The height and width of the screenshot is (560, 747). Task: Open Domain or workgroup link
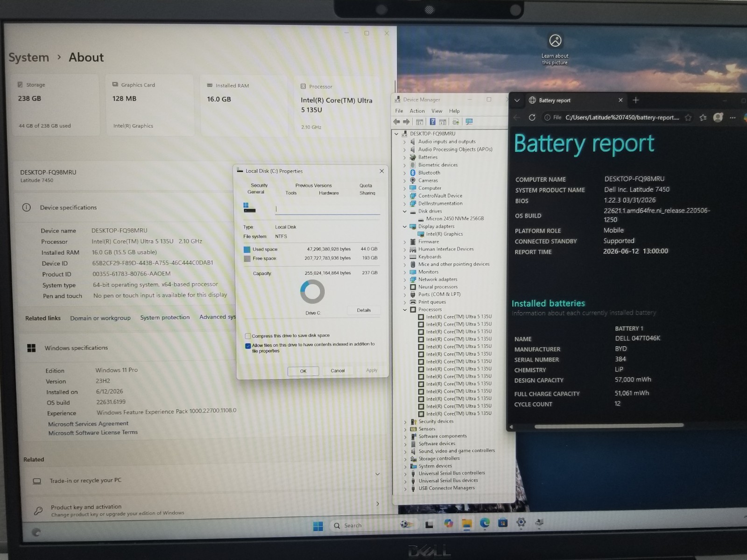[100, 318]
